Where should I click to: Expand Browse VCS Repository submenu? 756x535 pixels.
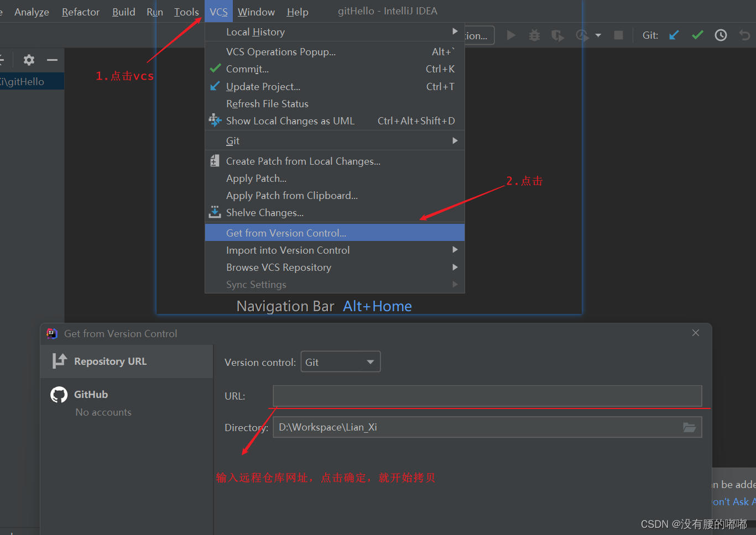point(455,267)
